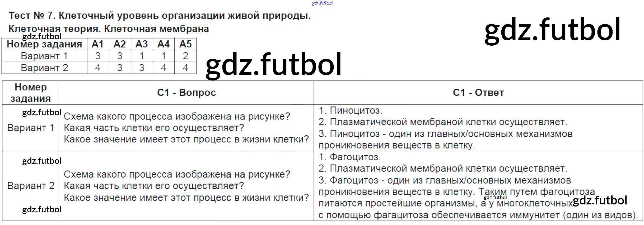This screenshot has height=225, width=644.
Task: Click the 'Тест № 7' heading line
Action: click(x=160, y=16)
